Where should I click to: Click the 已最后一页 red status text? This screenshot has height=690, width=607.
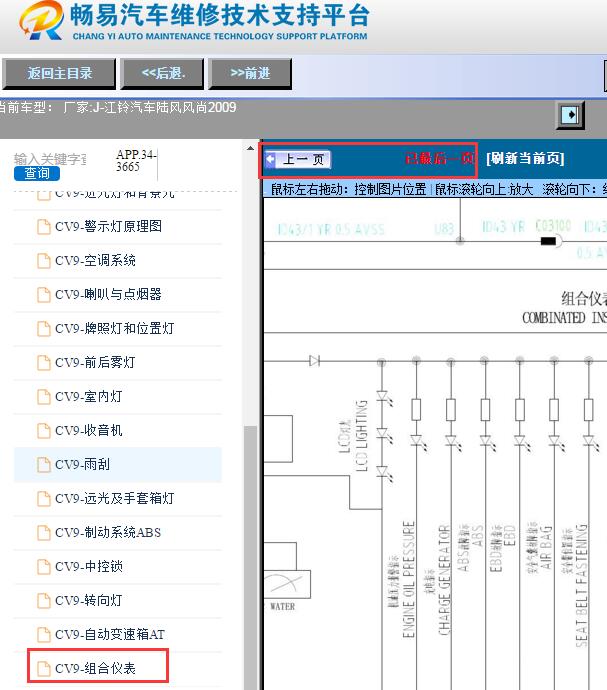[x=440, y=158]
